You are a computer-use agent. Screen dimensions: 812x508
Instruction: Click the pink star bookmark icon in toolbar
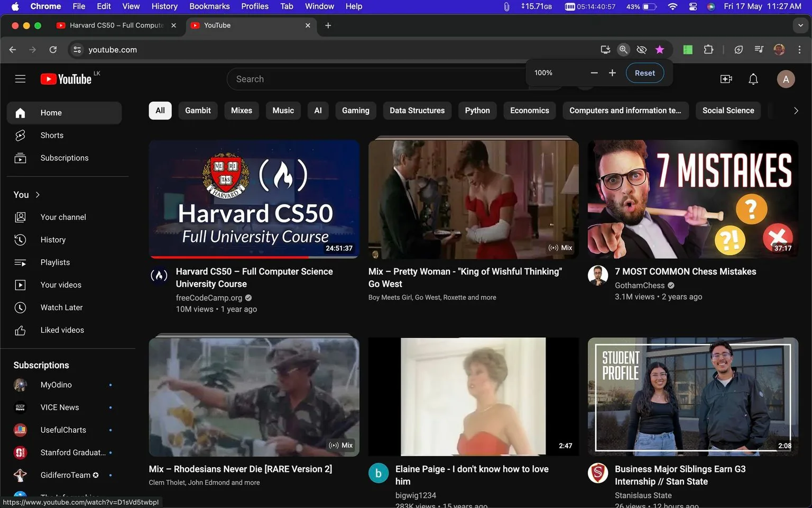(659, 49)
